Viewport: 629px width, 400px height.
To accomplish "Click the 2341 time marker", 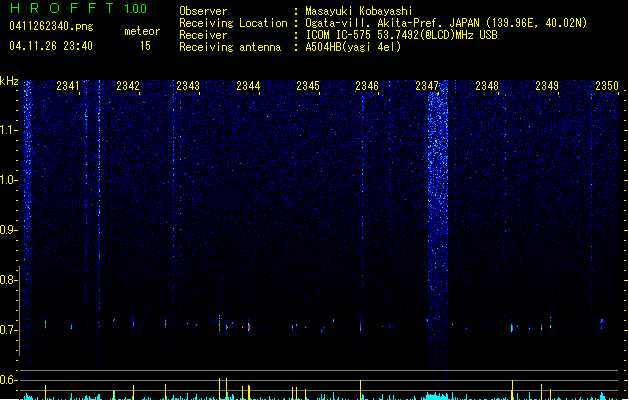I will tap(68, 86).
